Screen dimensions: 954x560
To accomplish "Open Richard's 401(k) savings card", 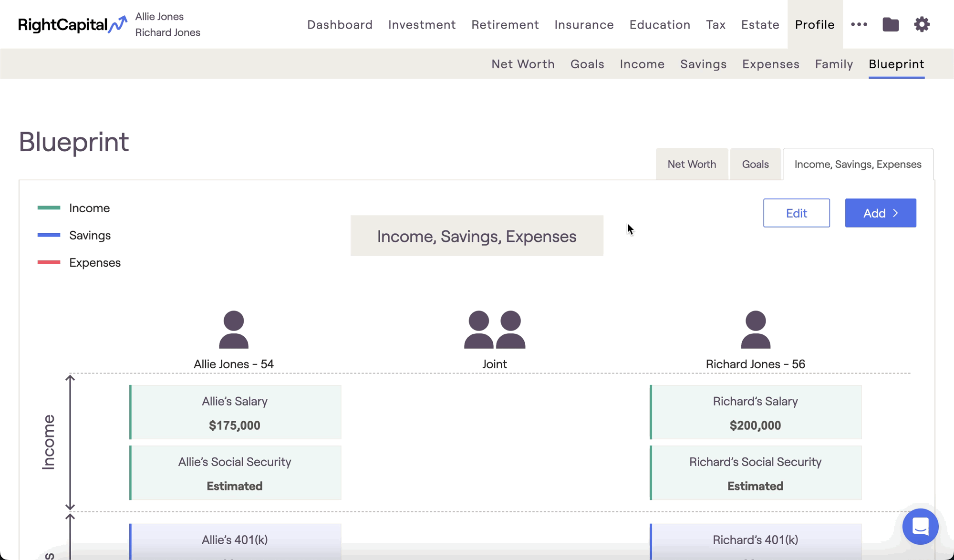I will click(x=756, y=542).
